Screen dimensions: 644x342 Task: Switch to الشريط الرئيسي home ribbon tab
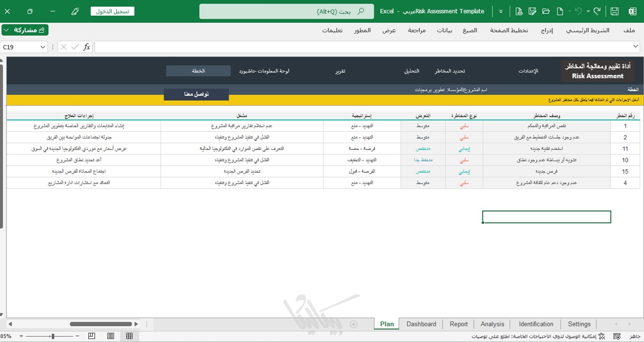(588, 30)
